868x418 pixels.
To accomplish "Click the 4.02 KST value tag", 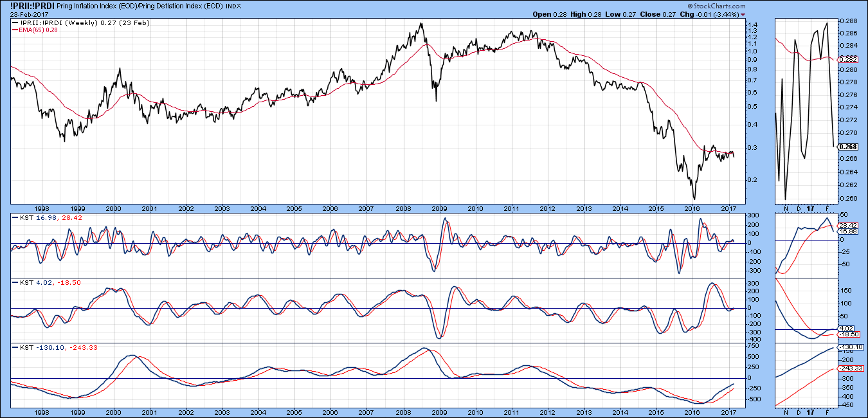I will (x=848, y=328).
